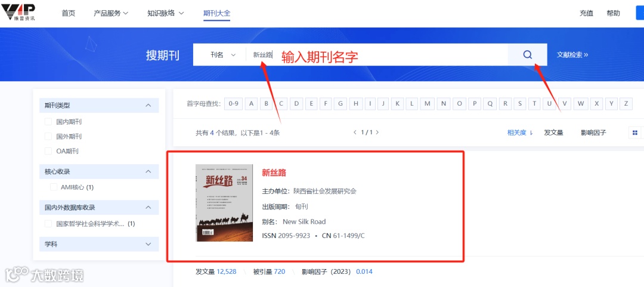
Task: Click the VIP 维普资讯 logo
Action: coord(18,13)
